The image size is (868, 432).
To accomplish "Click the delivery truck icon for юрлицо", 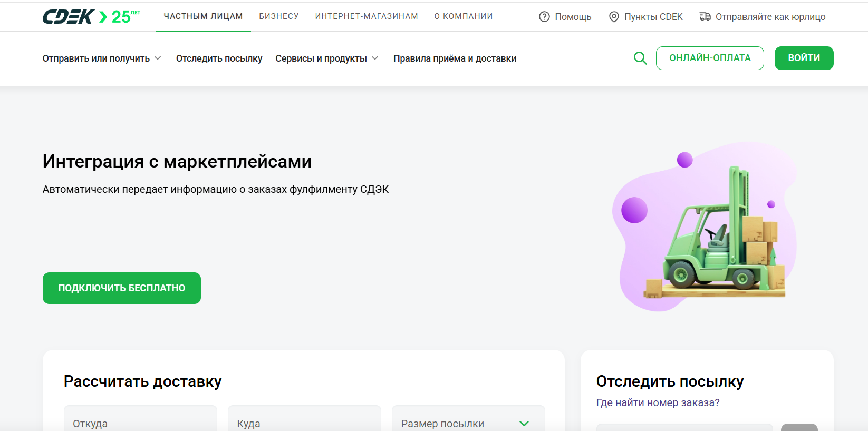I will [x=705, y=17].
